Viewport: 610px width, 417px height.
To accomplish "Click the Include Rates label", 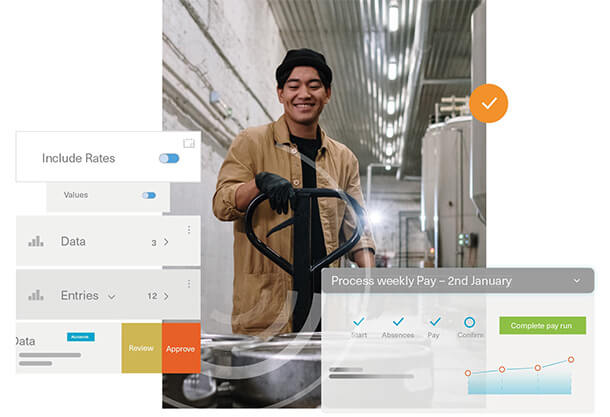I will coord(79,158).
